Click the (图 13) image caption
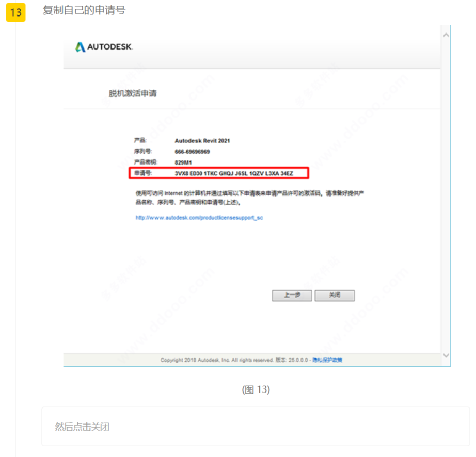The width and height of the screenshot is (476, 457). [256, 389]
